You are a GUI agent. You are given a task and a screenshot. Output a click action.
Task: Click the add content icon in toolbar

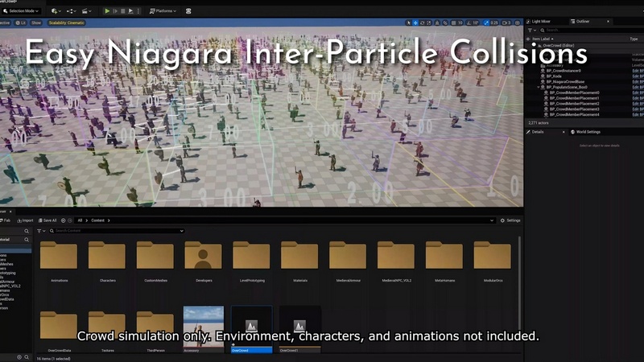point(55,11)
